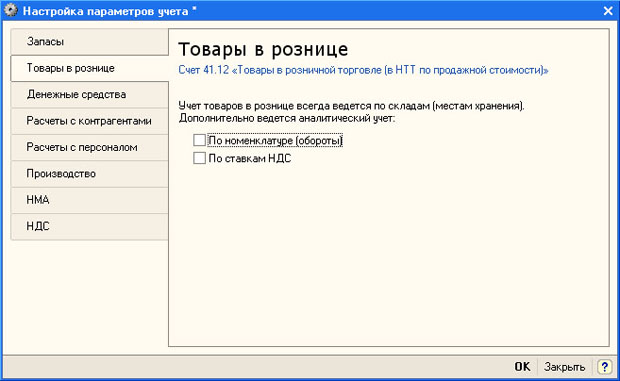620x381 pixels.
Task: Switch to the Производство tab
Action: (90, 174)
